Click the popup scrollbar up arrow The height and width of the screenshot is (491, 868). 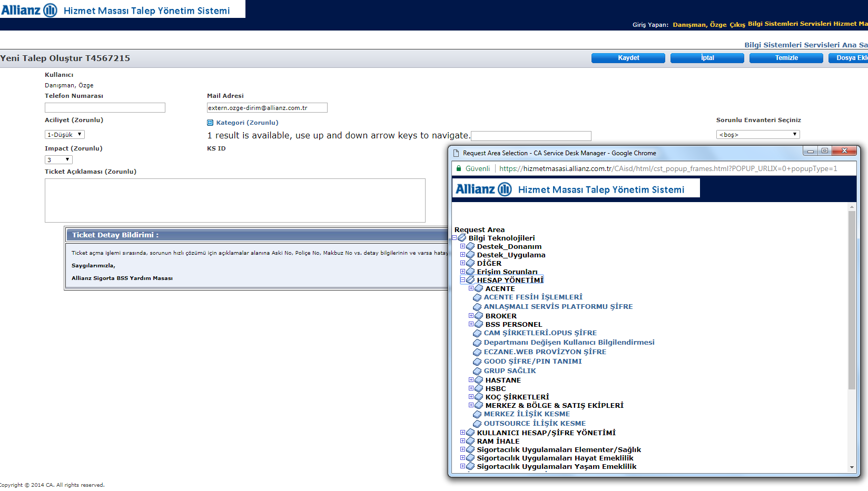[x=852, y=207]
